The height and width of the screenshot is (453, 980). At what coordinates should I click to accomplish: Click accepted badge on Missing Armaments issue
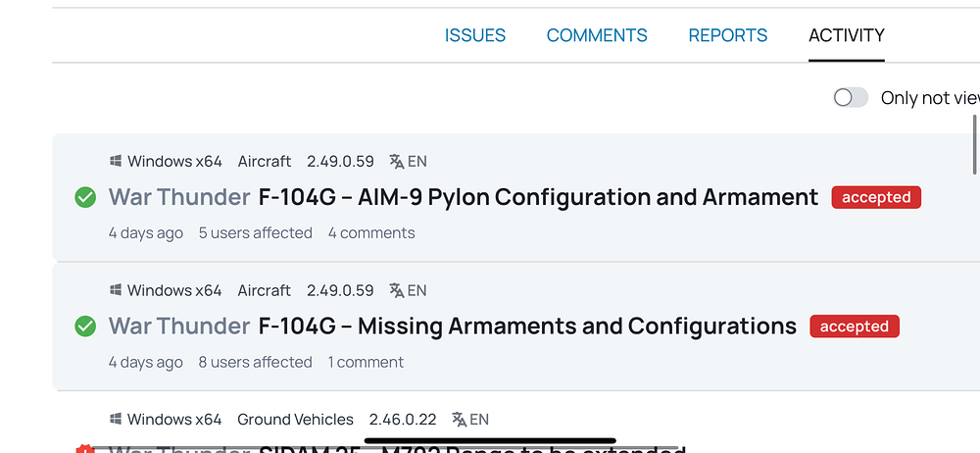[x=855, y=327]
